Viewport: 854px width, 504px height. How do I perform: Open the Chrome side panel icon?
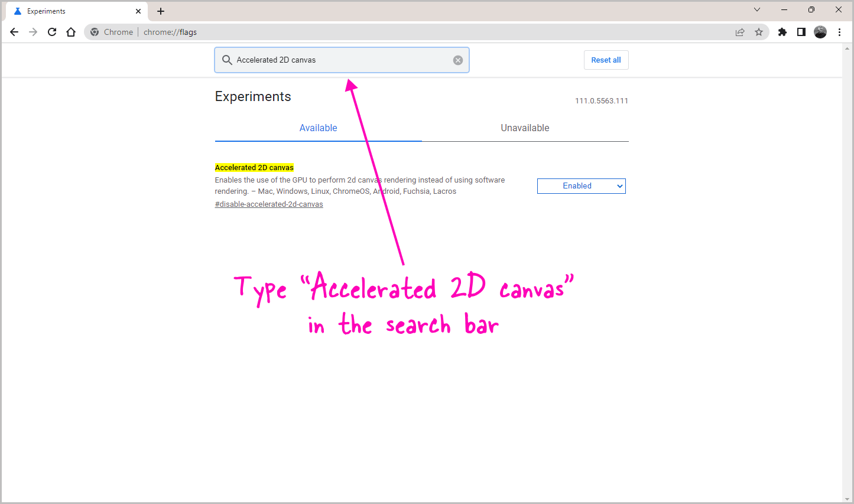[x=801, y=32]
